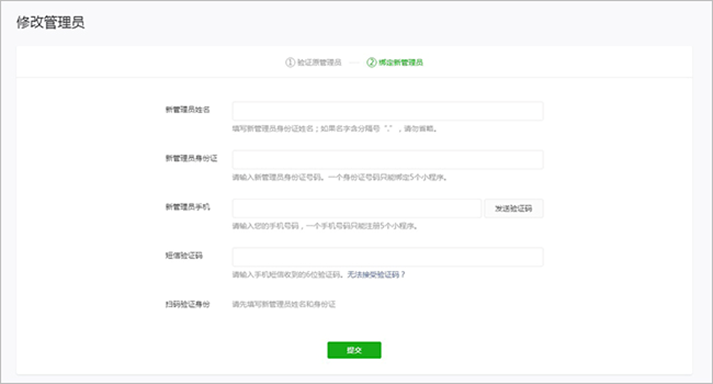713x384 pixels.
Task: Click the name hint about 分隔符 below name field
Action: pos(335,129)
